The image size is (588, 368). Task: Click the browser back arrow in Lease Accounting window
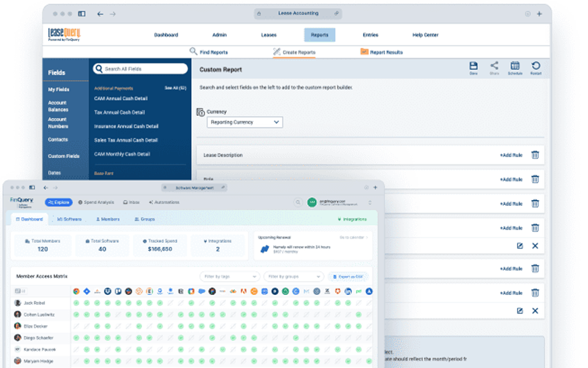click(x=100, y=13)
